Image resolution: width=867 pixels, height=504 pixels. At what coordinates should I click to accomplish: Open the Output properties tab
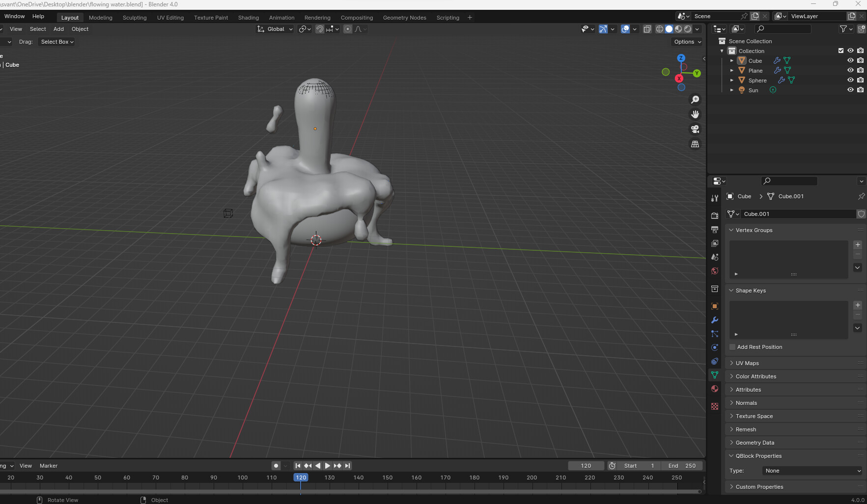click(715, 230)
